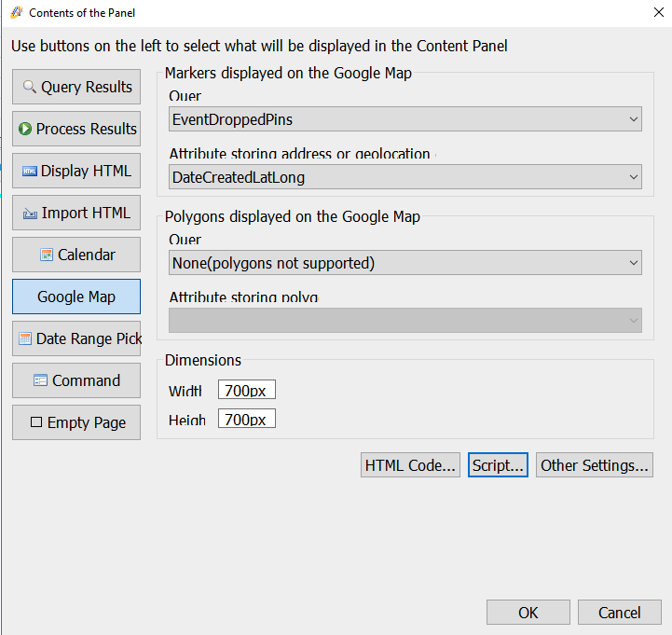672x635 pixels.
Task: Close the Contents of the Panel window
Action: [x=659, y=12]
